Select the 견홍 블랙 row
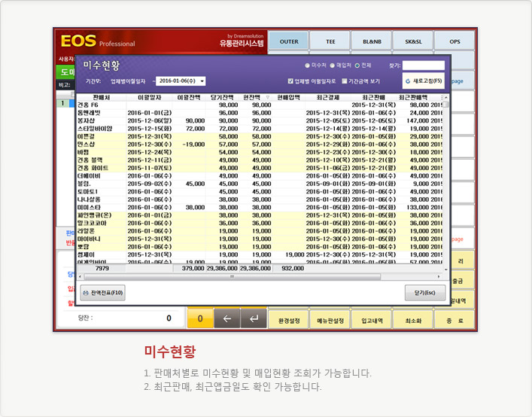 260,160
